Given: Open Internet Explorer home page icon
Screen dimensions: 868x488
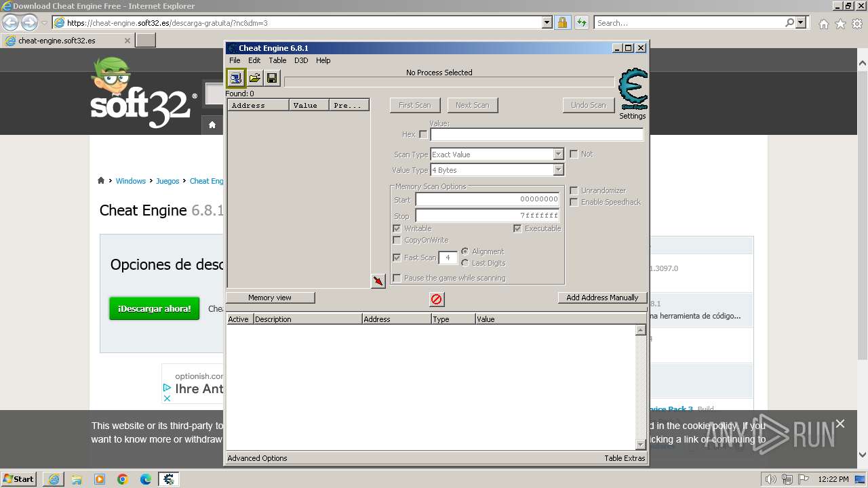Looking at the screenshot, I should coord(823,24).
